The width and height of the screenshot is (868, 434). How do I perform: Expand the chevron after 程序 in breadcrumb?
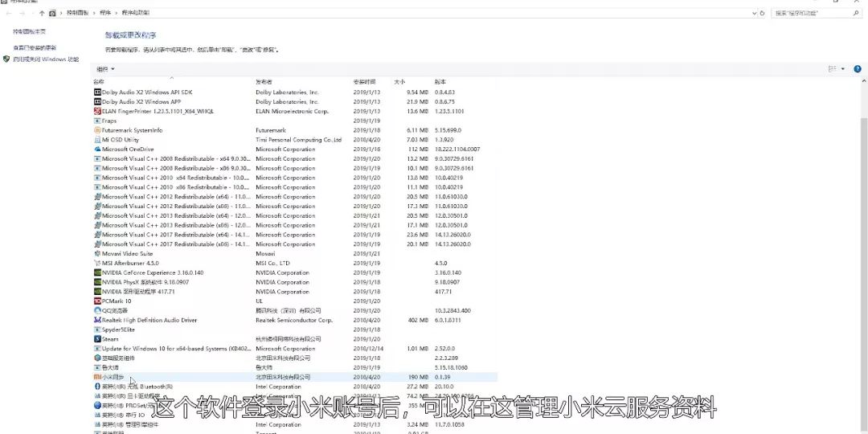click(x=115, y=13)
